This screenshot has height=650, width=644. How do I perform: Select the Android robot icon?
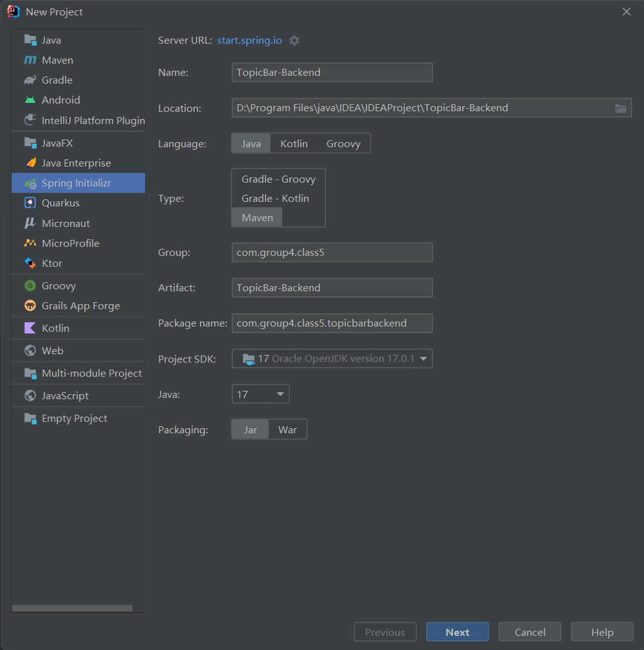pyautogui.click(x=30, y=100)
